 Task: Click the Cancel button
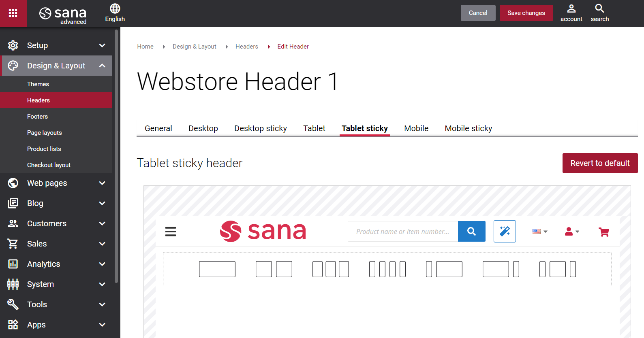coord(478,13)
